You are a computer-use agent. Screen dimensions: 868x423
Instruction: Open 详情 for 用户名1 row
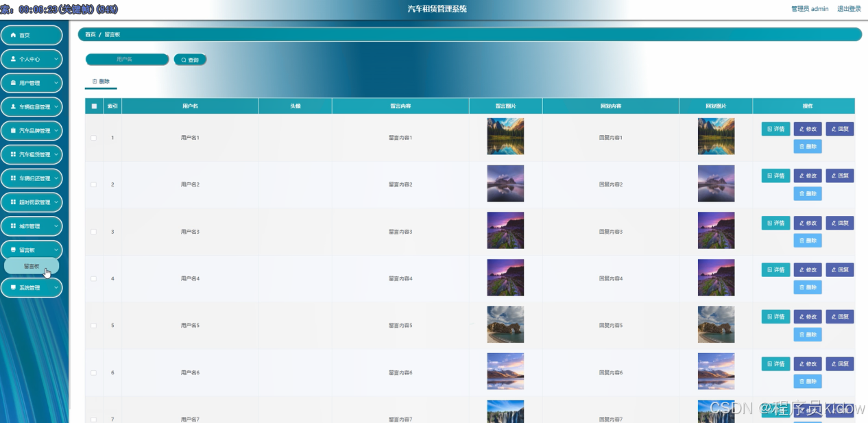tap(775, 129)
